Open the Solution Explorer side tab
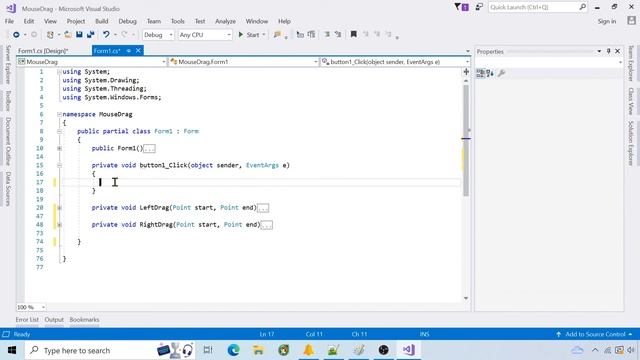Image resolution: width=640 pixels, height=360 pixels. click(x=631, y=143)
